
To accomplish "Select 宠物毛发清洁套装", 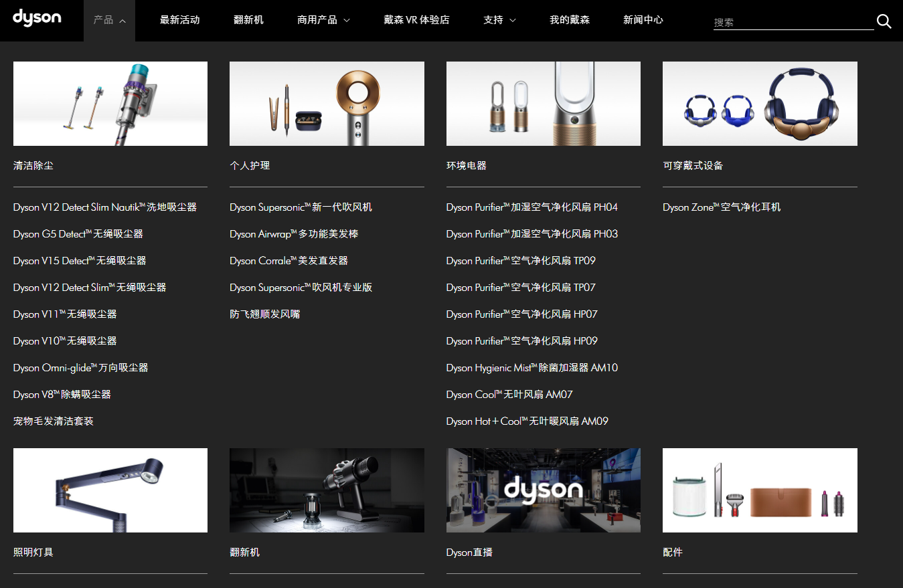I will pyautogui.click(x=54, y=421).
